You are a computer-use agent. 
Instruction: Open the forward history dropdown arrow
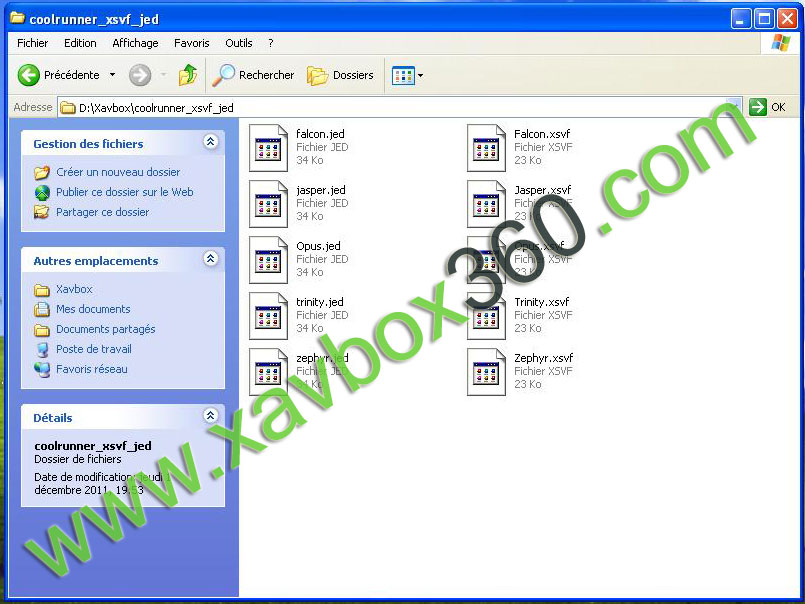163,75
